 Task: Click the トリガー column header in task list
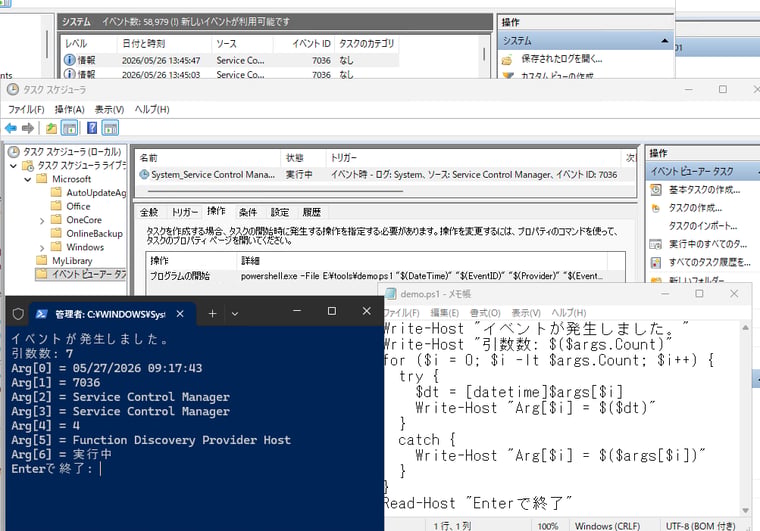click(x=473, y=158)
